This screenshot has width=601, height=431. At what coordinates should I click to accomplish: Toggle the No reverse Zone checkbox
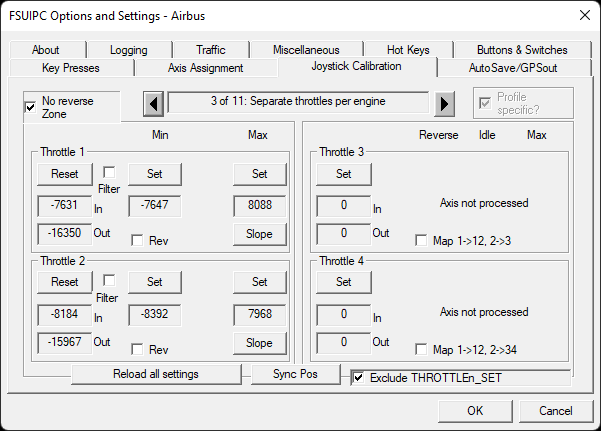point(30,107)
